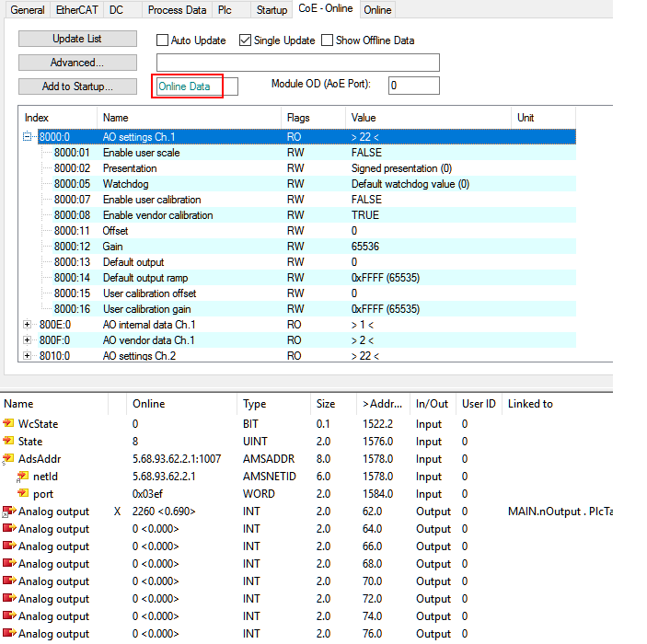647x644 pixels.
Task: Select the 8000:13 Default output row
Action: [x=315, y=262]
